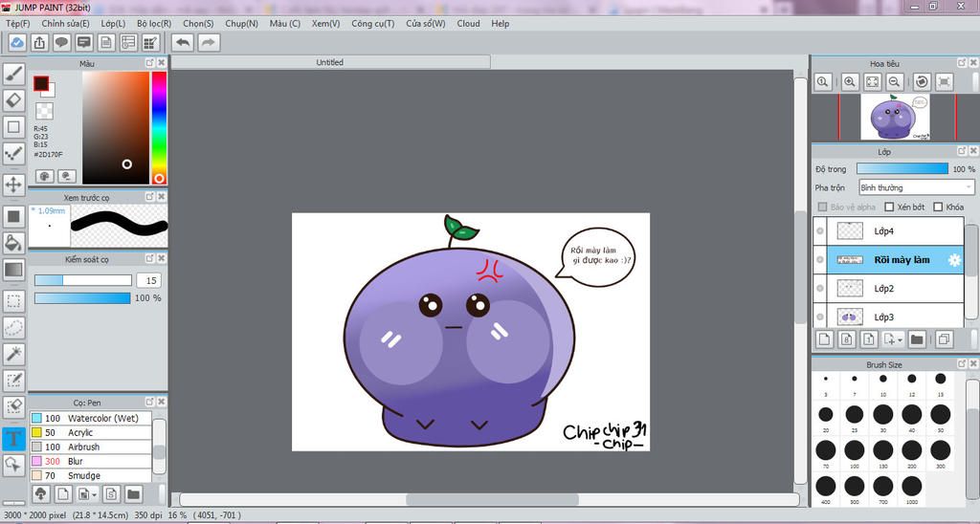
Task: Select the Bucket fill tool
Action: pos(13,243)
